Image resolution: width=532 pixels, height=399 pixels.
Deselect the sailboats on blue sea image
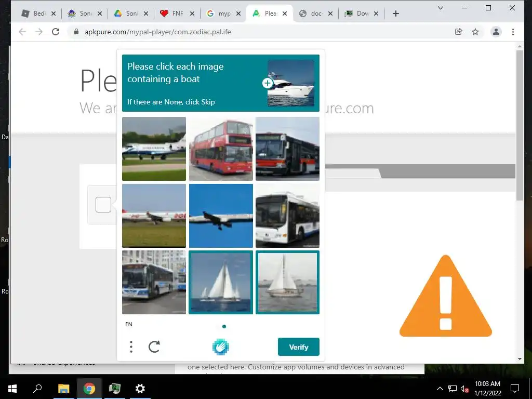click(221, 282)
